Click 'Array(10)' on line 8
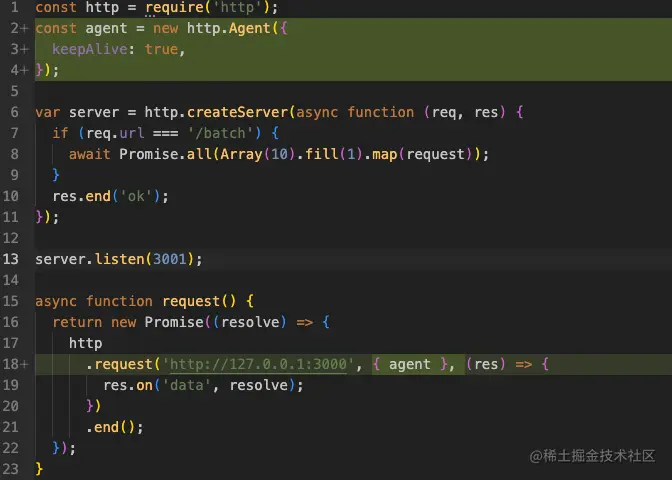 click(x=258, y=154)
